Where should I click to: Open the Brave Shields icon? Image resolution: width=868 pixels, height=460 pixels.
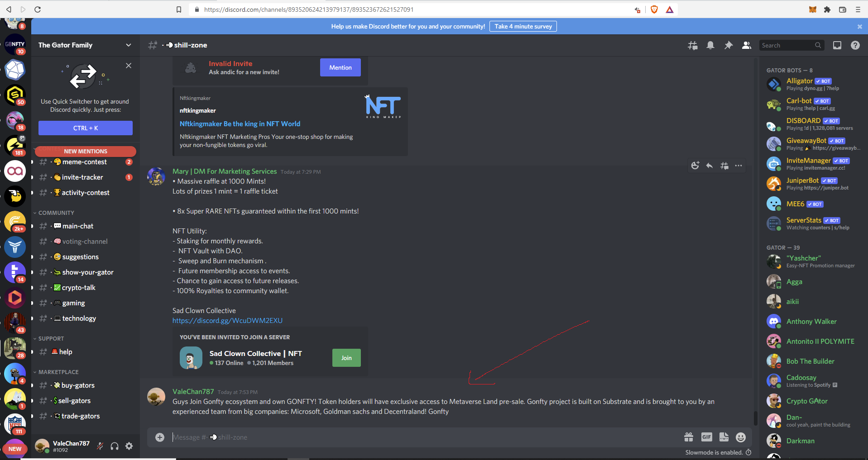click(654, 9)
